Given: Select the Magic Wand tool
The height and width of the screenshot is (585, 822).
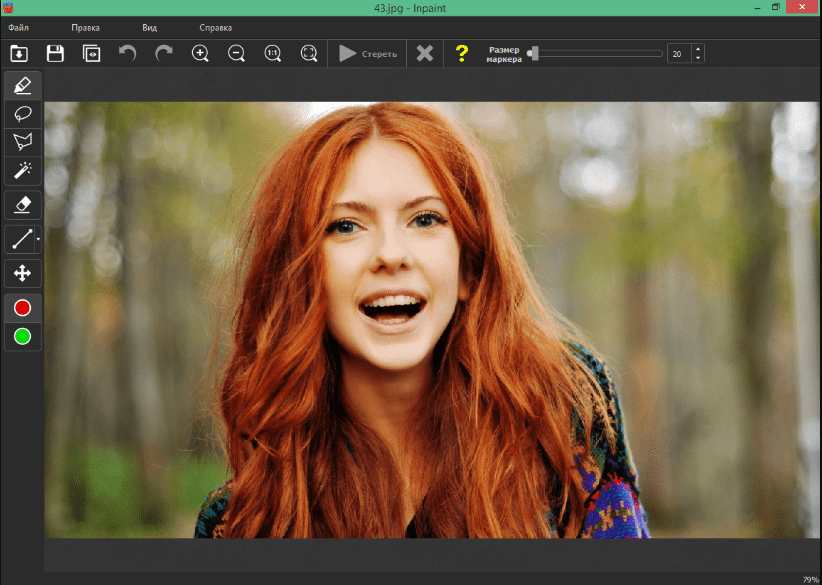Looking at the screenshot, I should click(x=22, y=171).
